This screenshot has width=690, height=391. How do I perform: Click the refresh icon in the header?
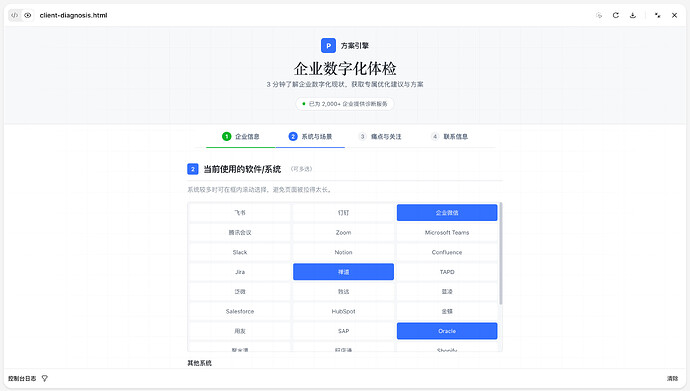[616, 15]
